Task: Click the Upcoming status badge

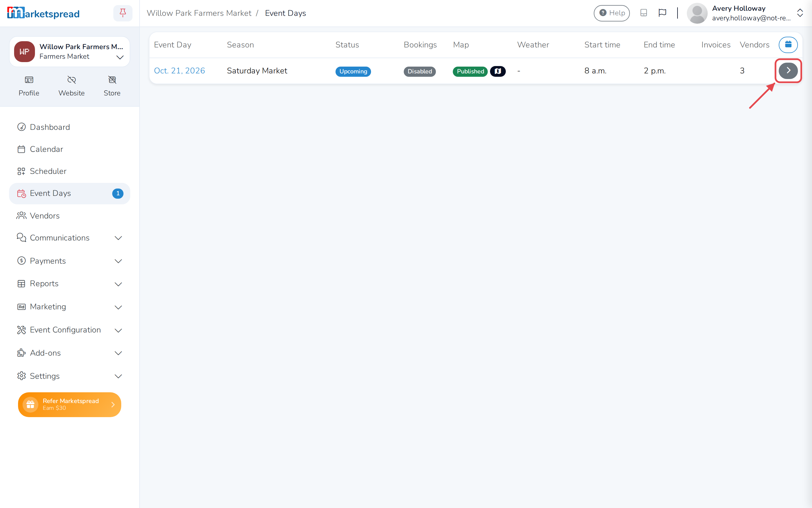Action: pyautogui.click(x=353, y=72)
